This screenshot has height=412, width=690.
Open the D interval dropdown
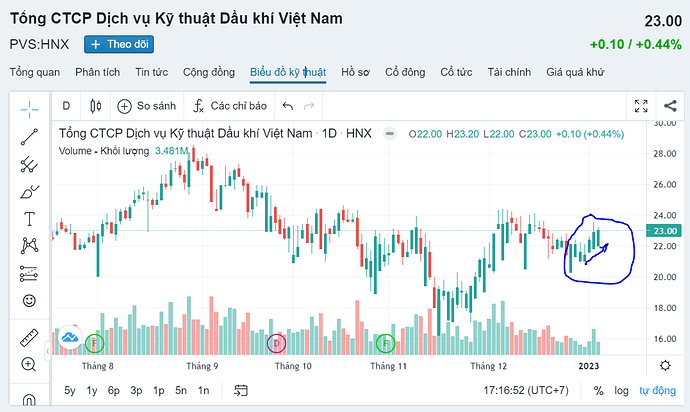click(x=67, y=105)
